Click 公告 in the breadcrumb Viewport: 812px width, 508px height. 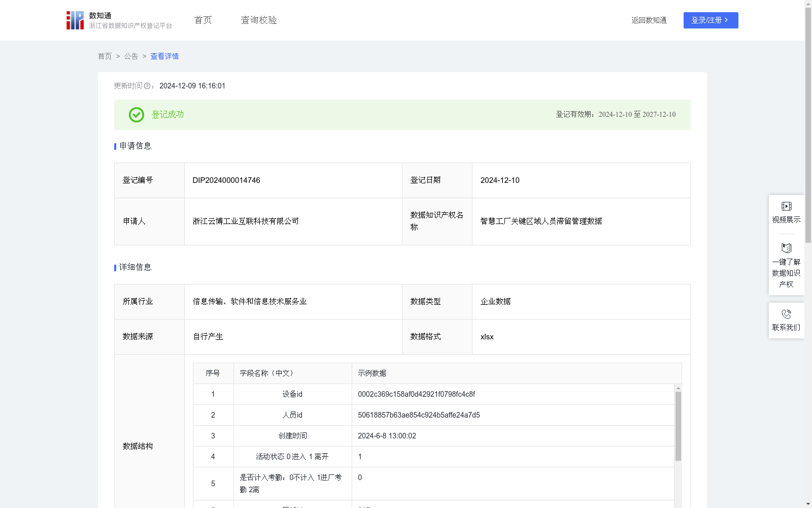point(131,56)
